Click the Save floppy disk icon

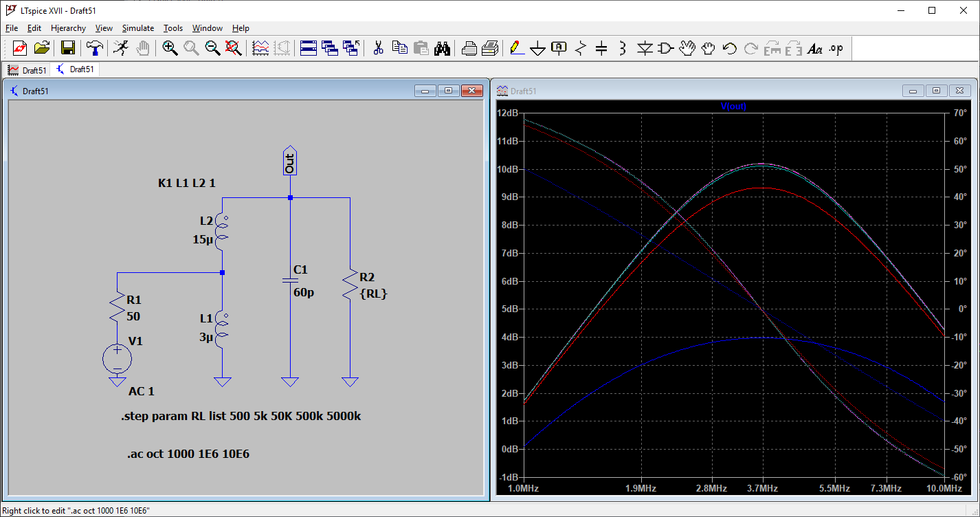pos(67,47)
